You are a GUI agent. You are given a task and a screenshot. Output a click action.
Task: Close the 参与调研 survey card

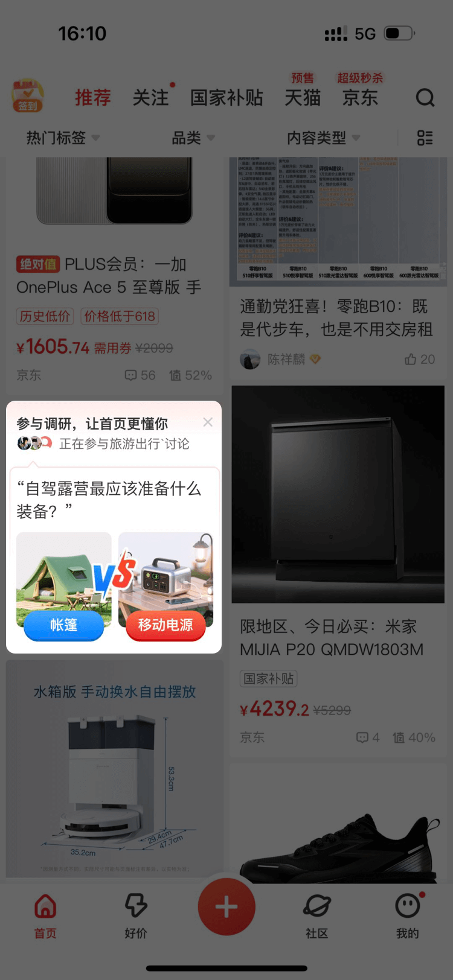(208, 422)
